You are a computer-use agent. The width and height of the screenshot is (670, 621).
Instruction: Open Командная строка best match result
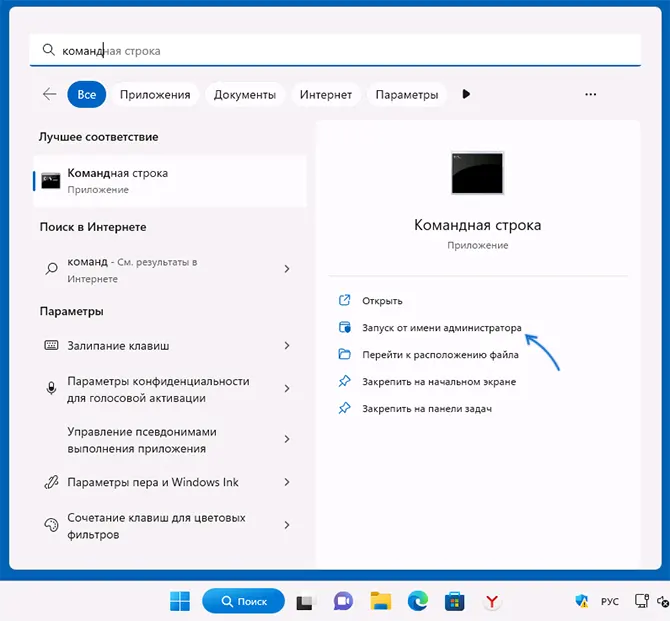(170, 181)
